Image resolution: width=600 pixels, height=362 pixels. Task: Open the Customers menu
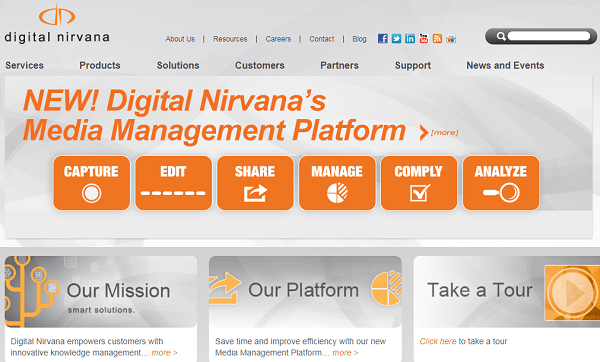coord(260,65)
